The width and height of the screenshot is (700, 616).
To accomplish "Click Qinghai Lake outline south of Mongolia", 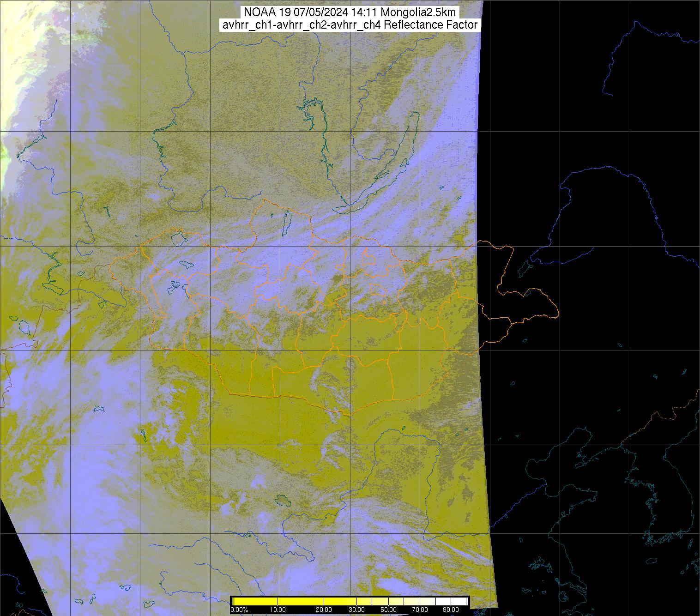I will [281, 500].
